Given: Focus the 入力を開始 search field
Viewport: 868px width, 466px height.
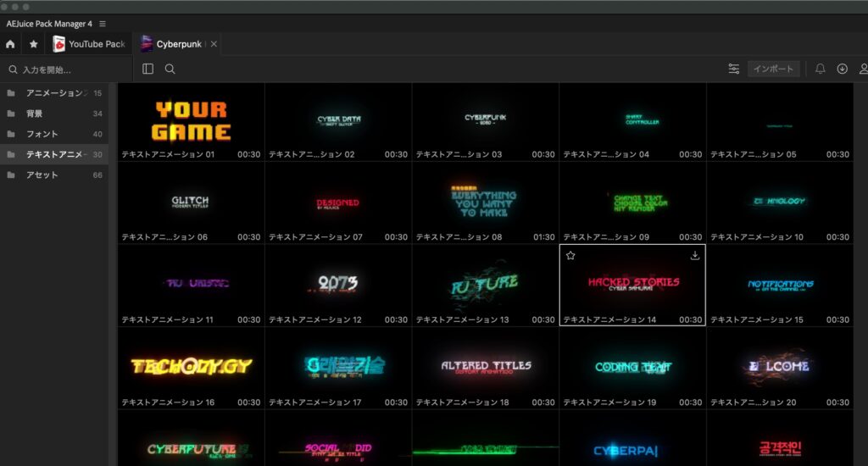Looking at the screenshot, I should coord(66,69).
